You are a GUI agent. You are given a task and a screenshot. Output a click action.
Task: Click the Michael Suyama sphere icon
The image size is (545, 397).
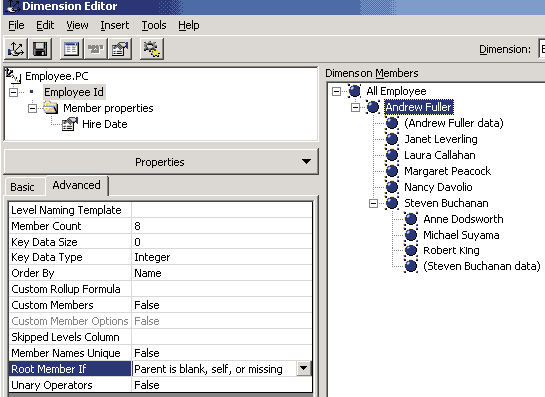(411, 235)
